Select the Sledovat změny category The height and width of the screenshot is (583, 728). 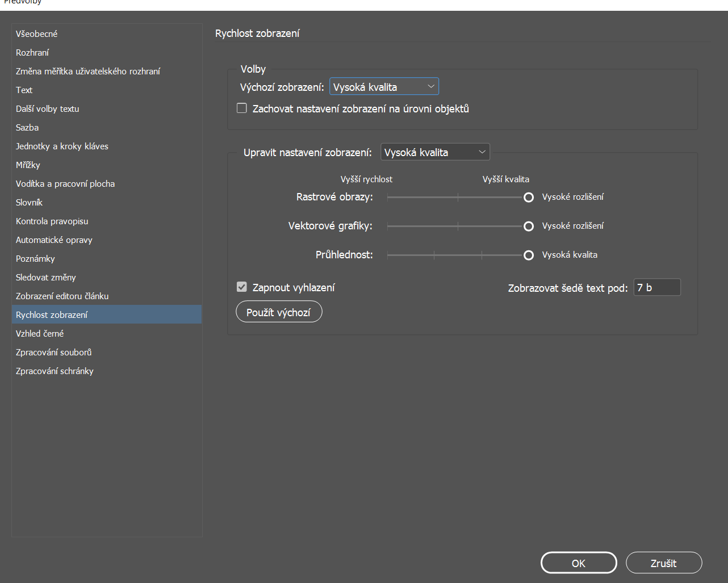pos(45,277)
